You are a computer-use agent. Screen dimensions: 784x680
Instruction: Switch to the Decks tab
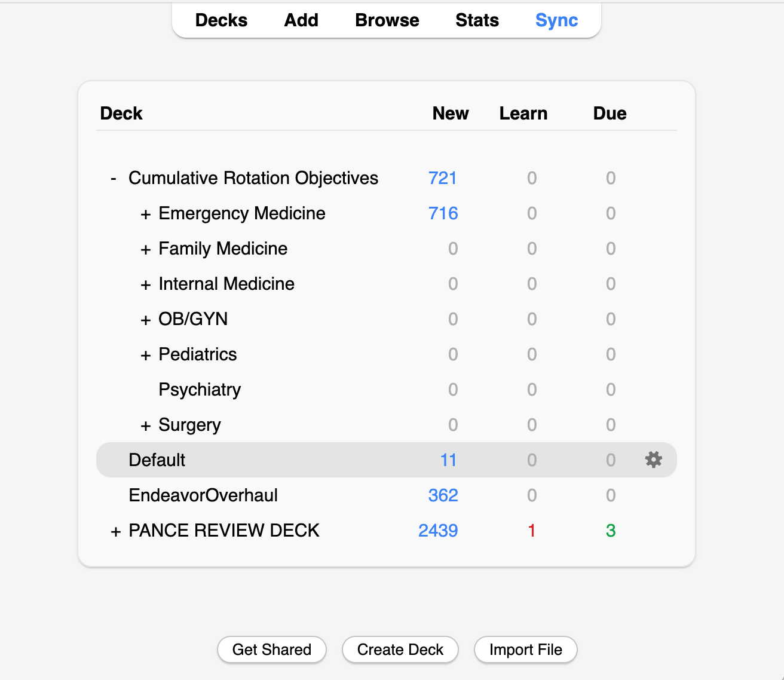[x=221, y=20]
